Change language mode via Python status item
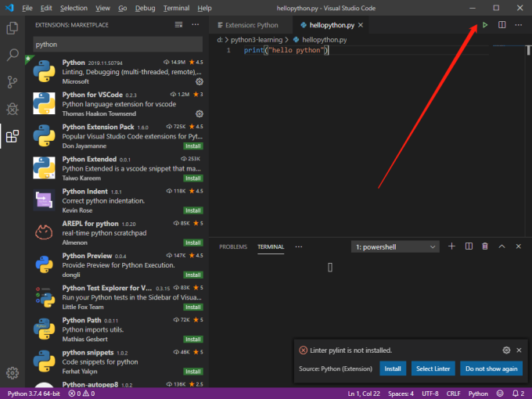The image size is (532, 399). [478, 394]
